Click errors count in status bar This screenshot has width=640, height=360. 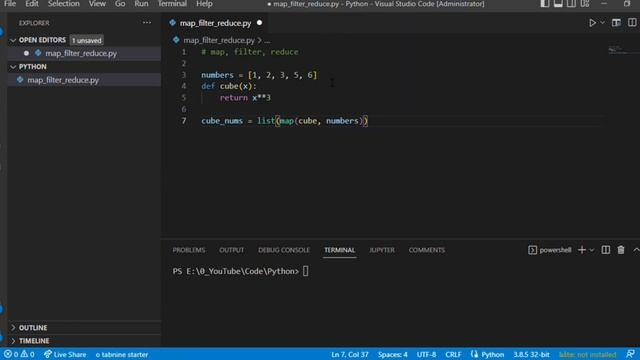coord(11,354)
